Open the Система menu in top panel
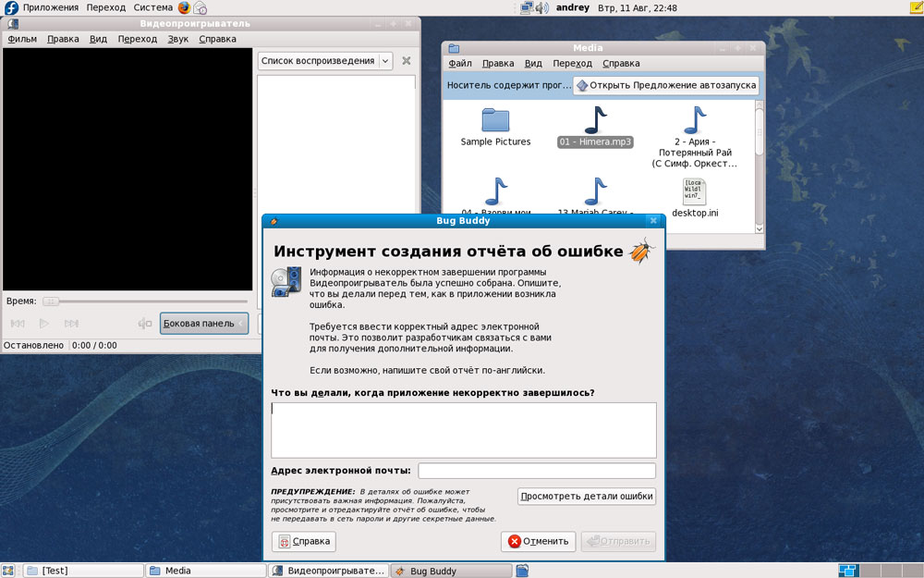Image resolution: width=924 pixels, height=578 pixels. [x=153, y=7]
